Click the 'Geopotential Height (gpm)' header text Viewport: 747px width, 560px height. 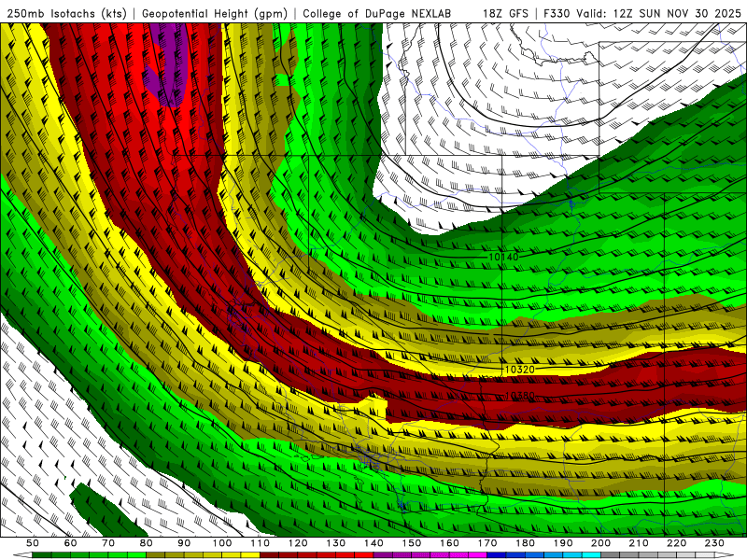[215, 14]
